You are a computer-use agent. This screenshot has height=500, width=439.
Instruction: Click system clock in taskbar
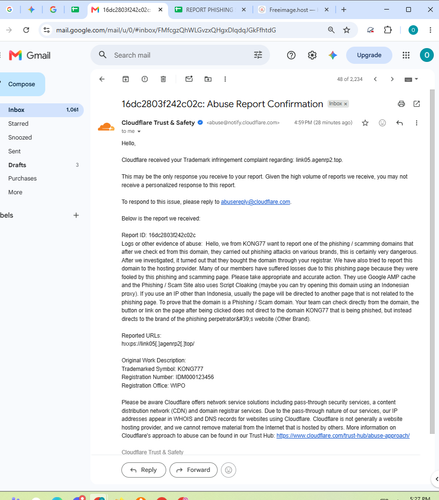pos(420,498)
